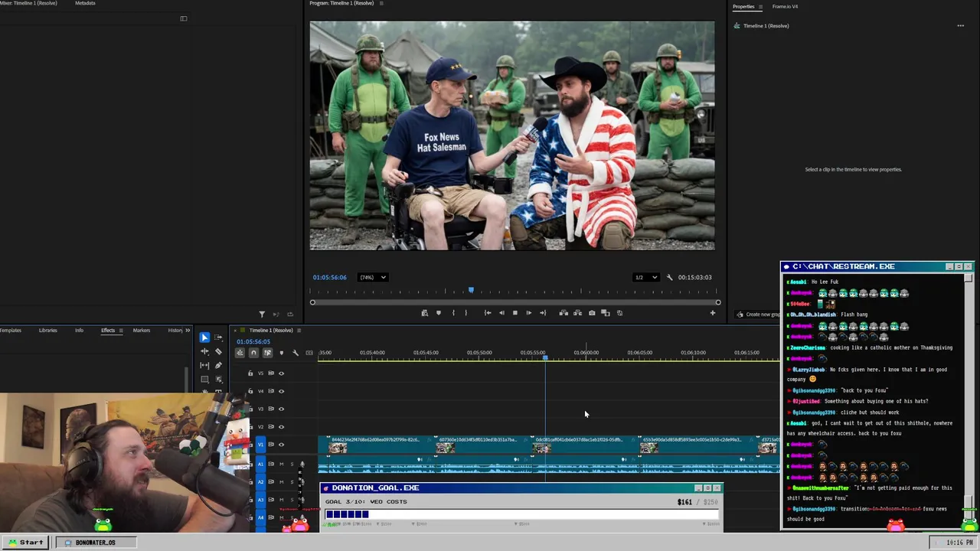The height and width of the screenshot is (551, 980).
Task: Step back one frame
Action: (x=501, y=313)
